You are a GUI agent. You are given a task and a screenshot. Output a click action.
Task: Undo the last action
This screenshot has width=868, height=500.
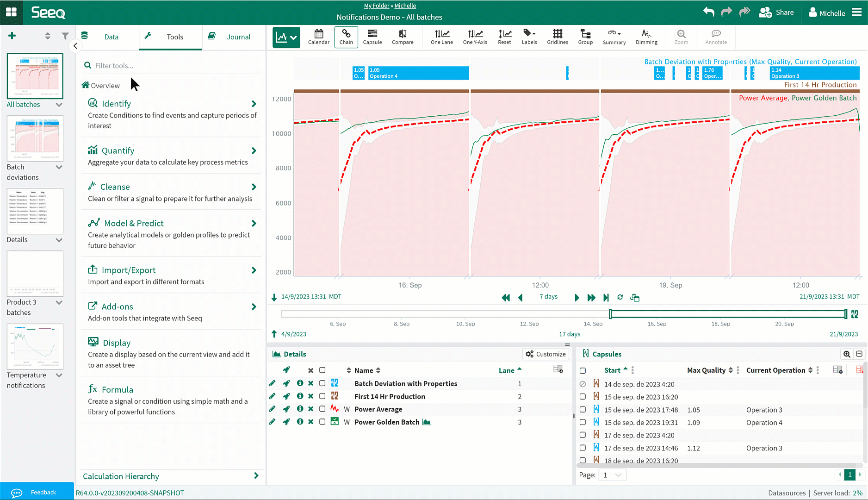(x=708, y=12)
